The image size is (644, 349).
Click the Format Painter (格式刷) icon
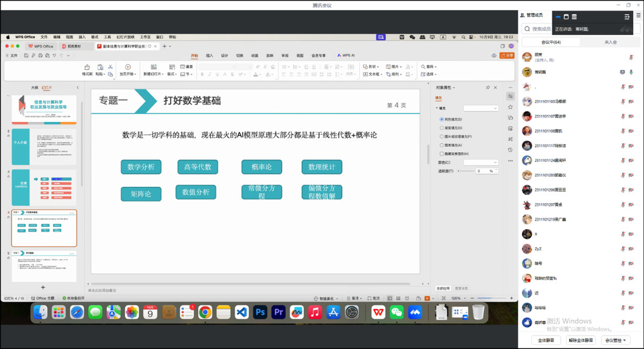[87, 67]
